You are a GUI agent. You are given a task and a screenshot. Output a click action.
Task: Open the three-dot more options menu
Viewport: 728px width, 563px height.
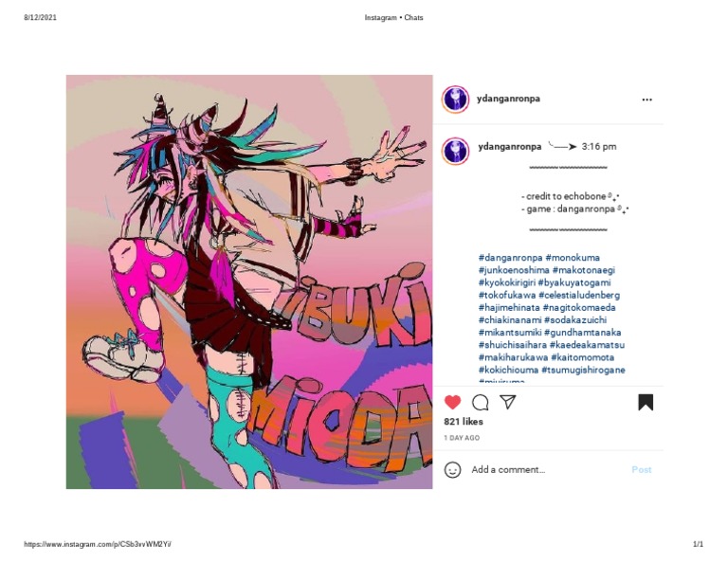tap(646, 100)
